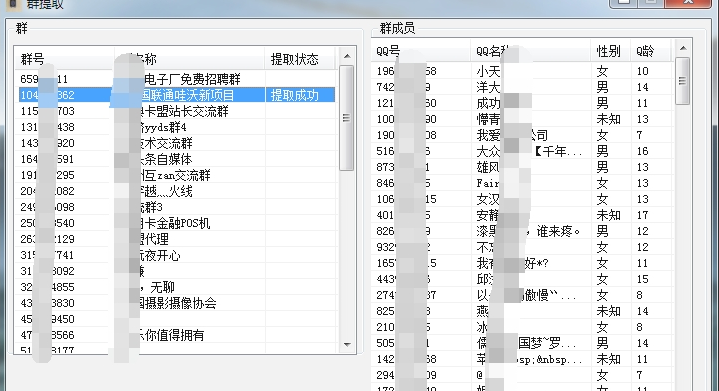Select the group number row ending 9450
719x391 pixels.
click(177, 319)
